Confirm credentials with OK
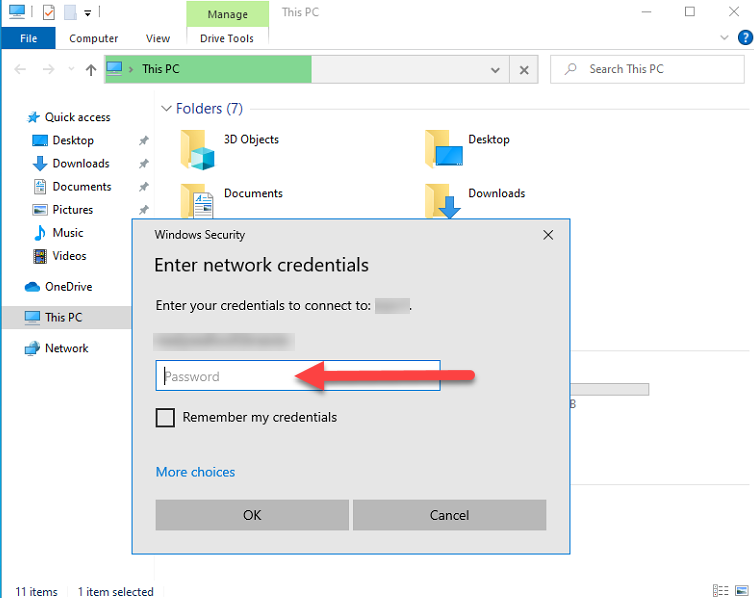 click(x=252, y=515)
